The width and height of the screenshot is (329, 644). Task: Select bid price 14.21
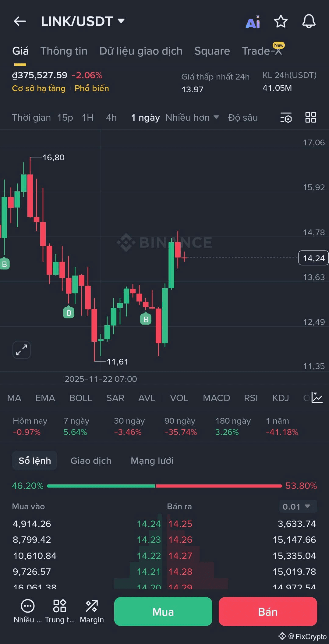click(x=149, y=571)
